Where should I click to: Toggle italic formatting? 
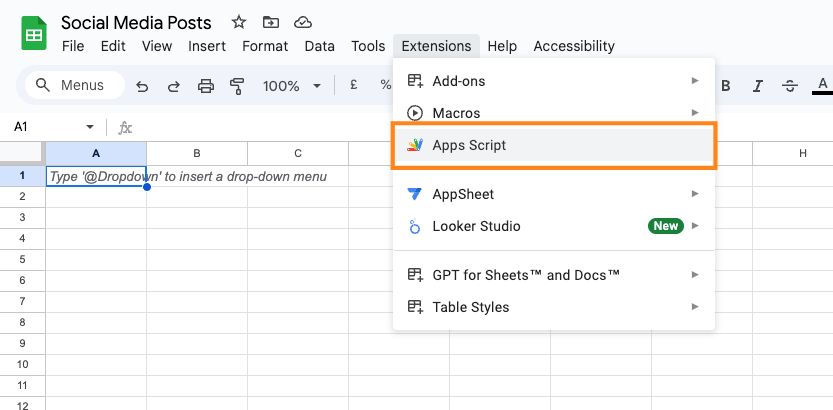[758, 86]
